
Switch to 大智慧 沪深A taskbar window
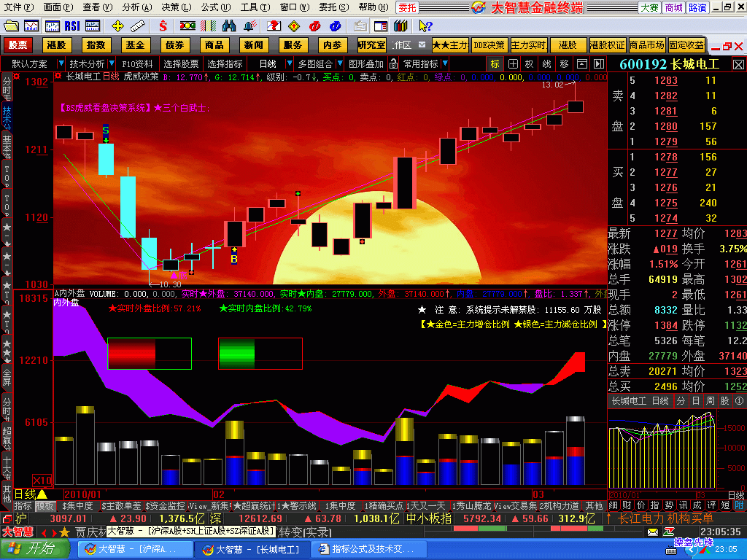pyautogui.click(x=135, y=549)
